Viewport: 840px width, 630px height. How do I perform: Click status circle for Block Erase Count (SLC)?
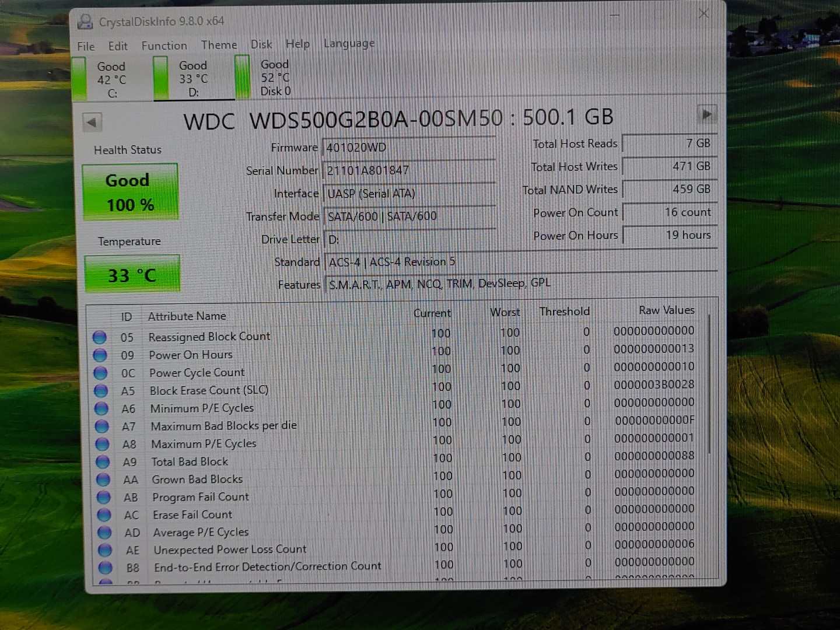[101, 391]
